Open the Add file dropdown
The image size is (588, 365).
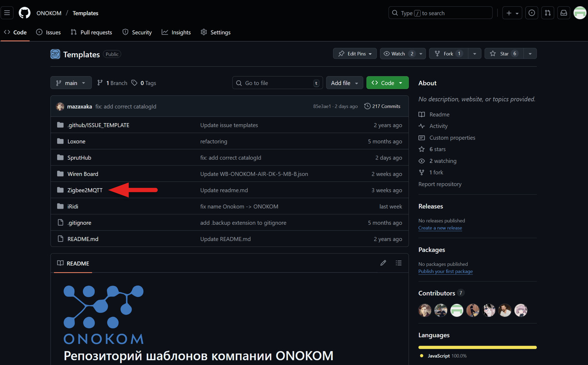pos(344,83)
